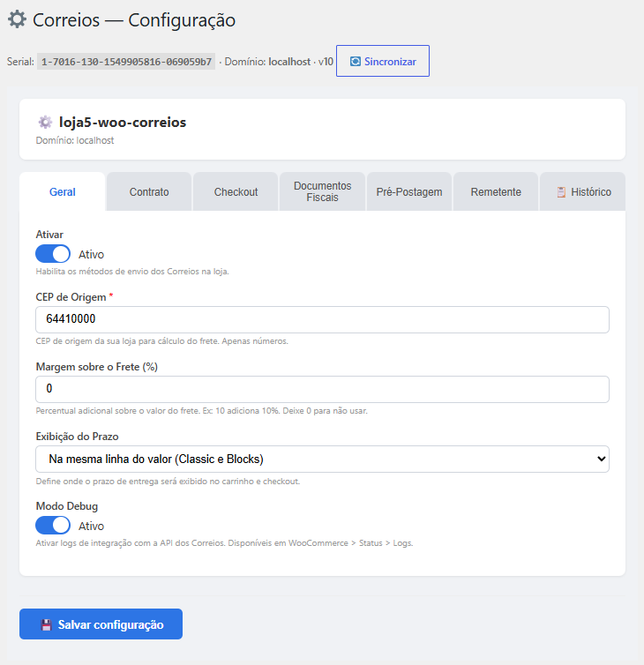This screenshot has height=665, width=644.
Task: Click the clipboard icon on Histórico tab
Action: click(x=561, y=192)
